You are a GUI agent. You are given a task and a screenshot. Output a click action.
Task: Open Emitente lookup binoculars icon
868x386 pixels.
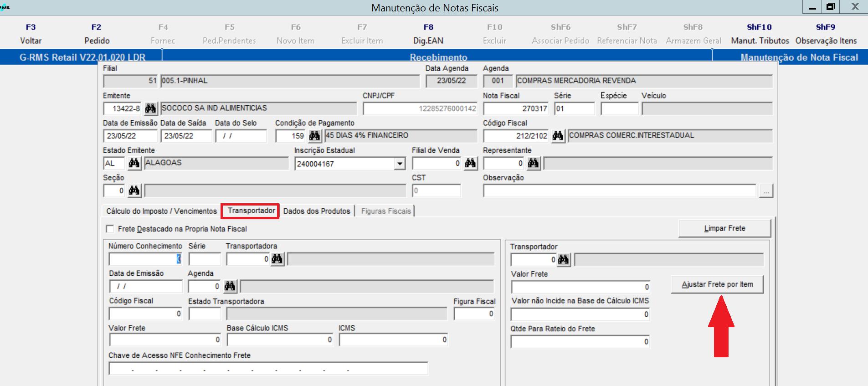coord(150,108)
